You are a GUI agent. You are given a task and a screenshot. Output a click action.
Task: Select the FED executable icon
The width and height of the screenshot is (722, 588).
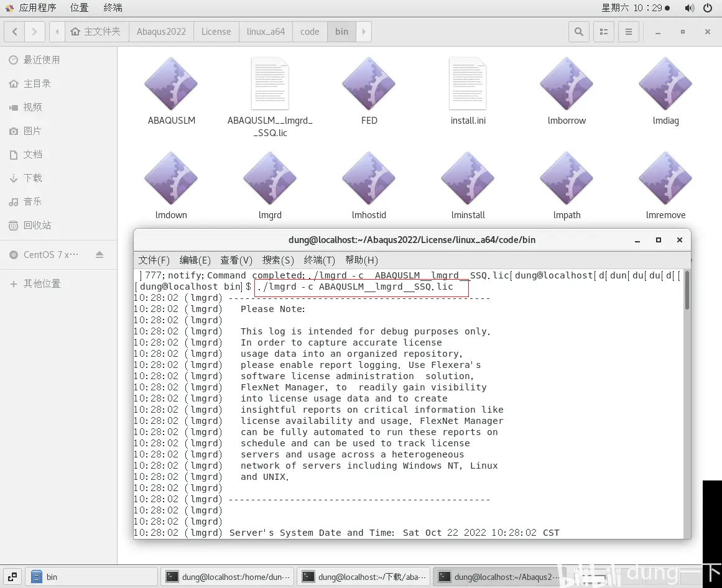369,84
